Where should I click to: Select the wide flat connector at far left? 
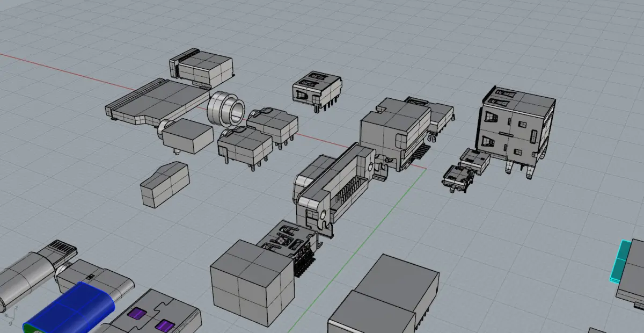pyautogui.click(x=158, y=102)
